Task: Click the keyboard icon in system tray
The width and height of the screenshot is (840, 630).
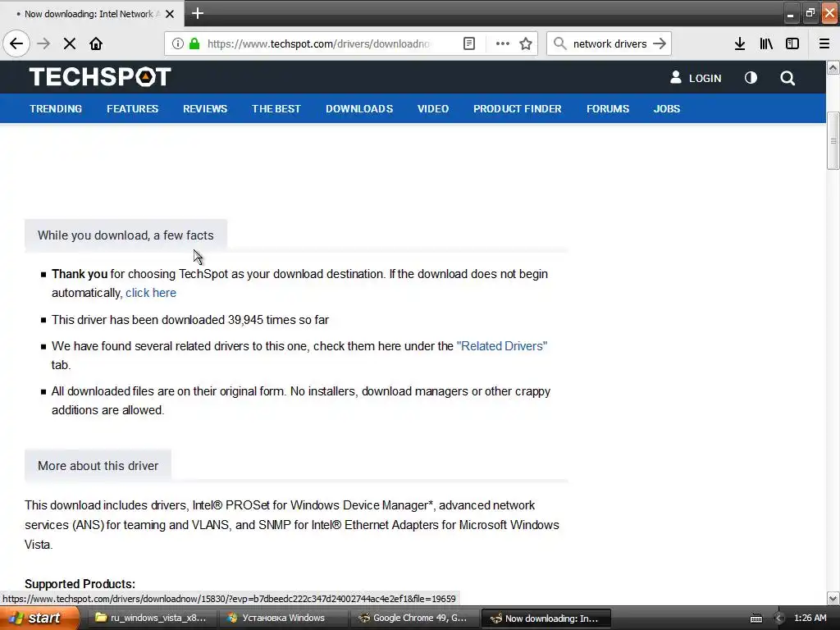Action: click(756, 619)
